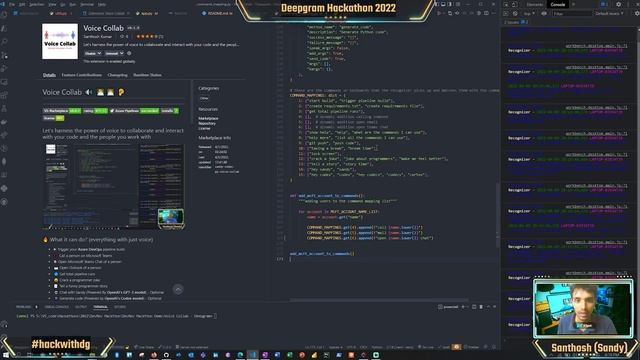Open the Selection menu

tap(36, 4)
